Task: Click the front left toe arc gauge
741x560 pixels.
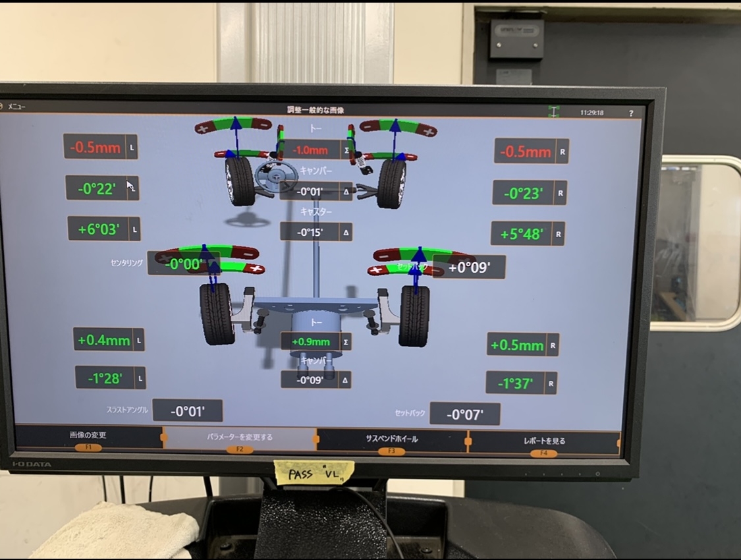Action: point(234,124)
